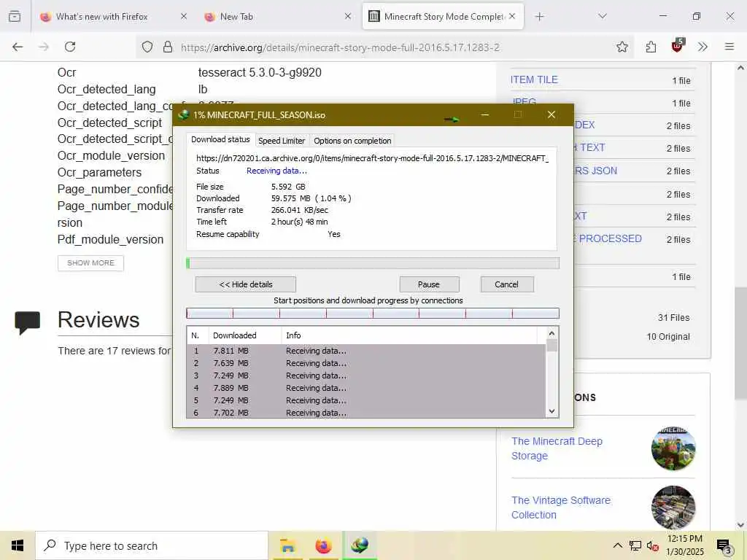Open File Explorer from the taskbar

click(287, 545)
